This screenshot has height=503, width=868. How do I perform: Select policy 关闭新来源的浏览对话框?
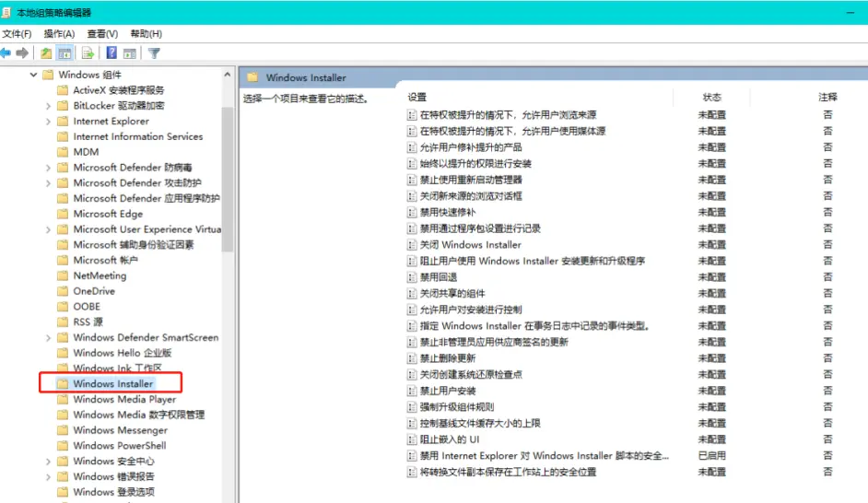pyautogui.click(x=471, y=196)
